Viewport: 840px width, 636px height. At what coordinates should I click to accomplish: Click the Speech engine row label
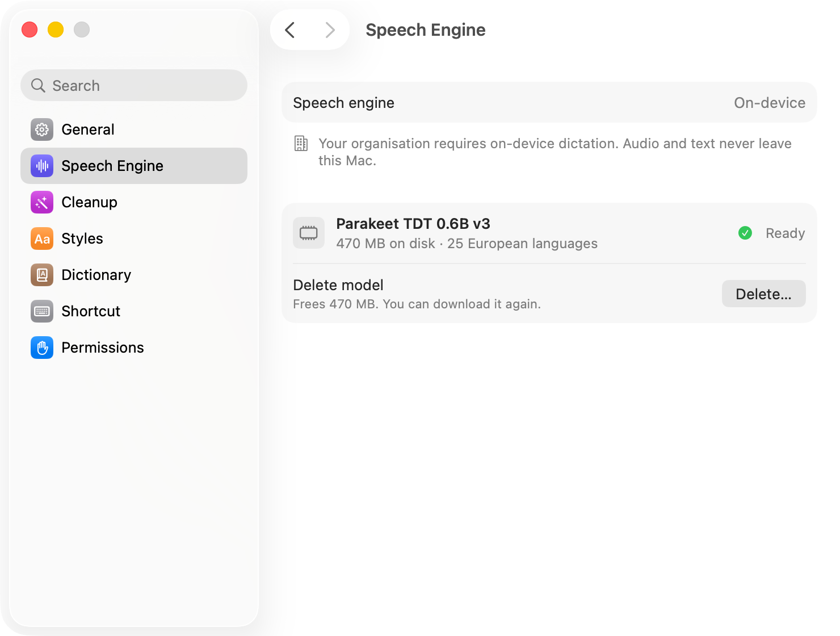343,103
